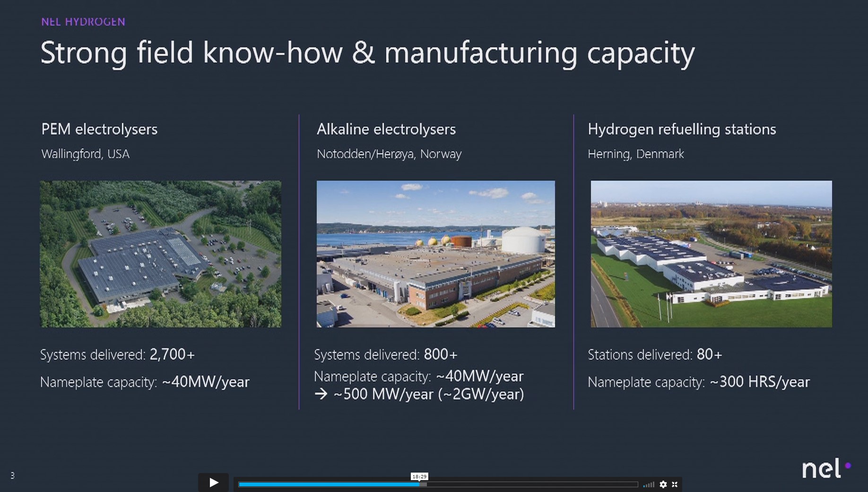Play the presentation video

(213, 483)
